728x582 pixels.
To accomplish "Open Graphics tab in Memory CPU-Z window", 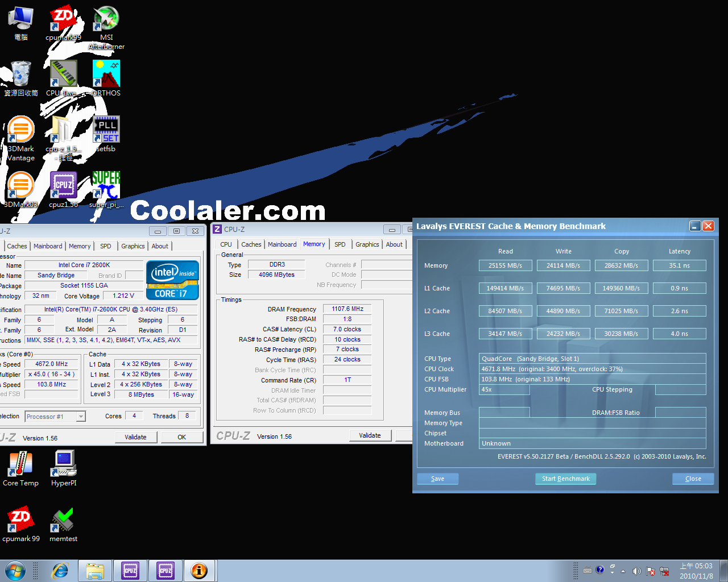I will point(367,244).
